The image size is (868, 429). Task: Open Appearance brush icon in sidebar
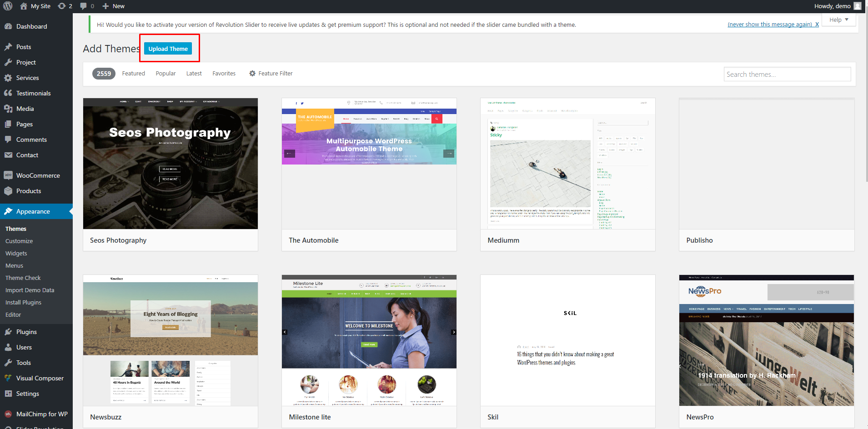[8, 211]
